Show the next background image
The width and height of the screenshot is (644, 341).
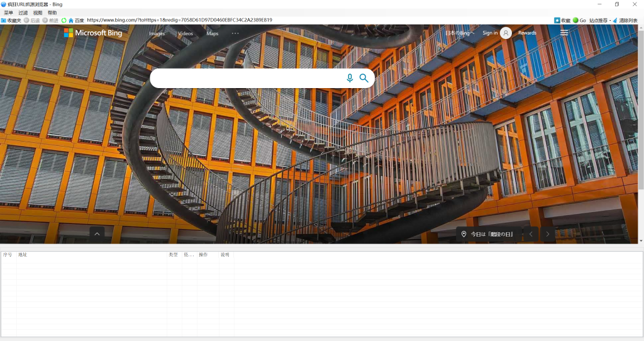pos(548,234)
